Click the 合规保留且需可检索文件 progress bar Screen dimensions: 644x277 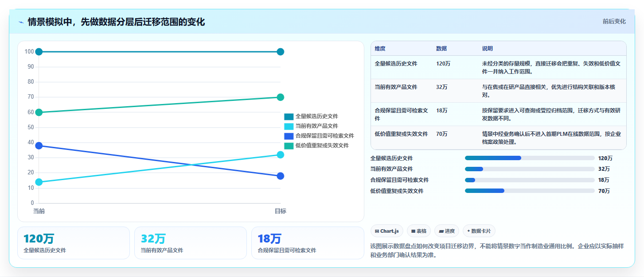[x=530, y=180]
